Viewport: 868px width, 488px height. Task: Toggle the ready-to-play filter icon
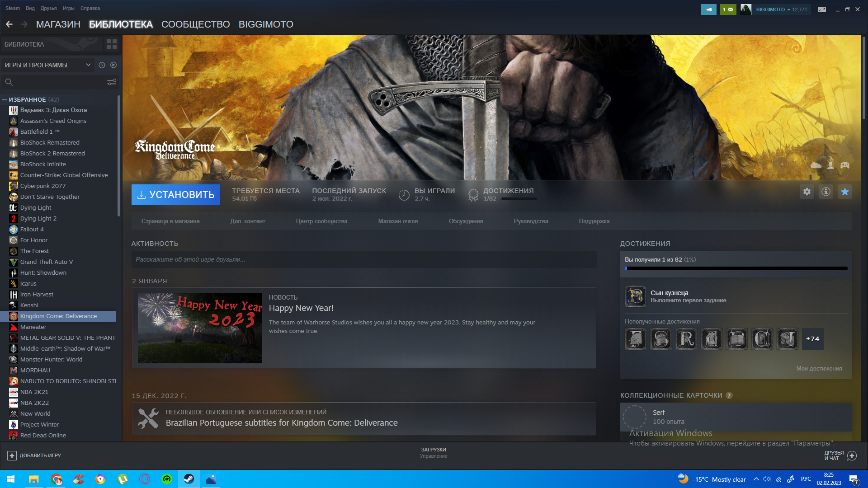[x=113, y=65]
